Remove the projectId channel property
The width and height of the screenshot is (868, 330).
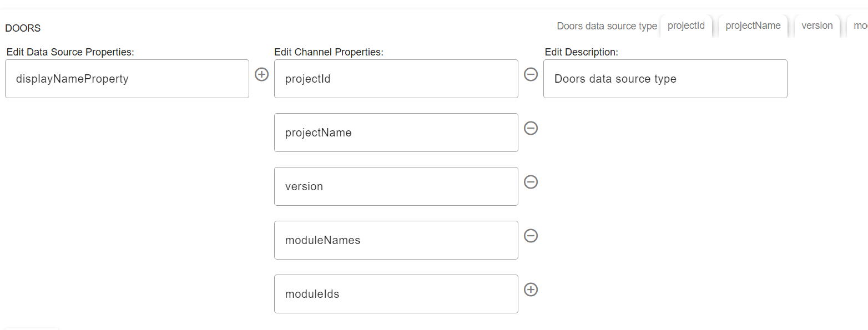coord(531,74)
